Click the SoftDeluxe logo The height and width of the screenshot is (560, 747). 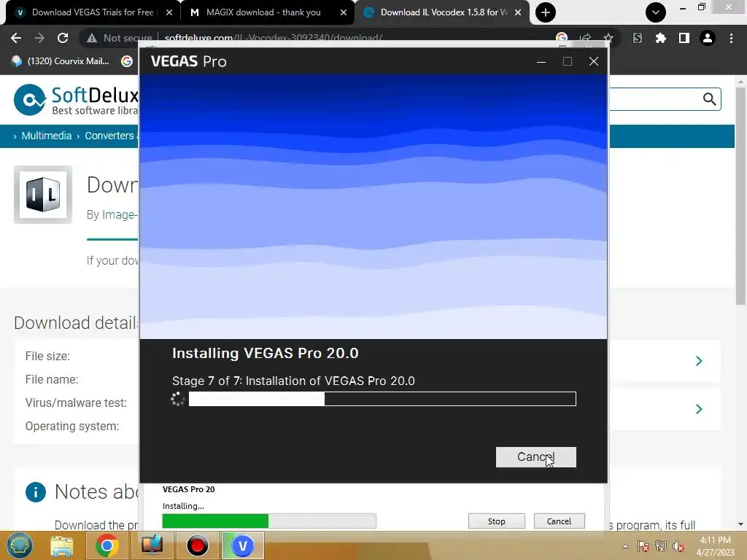pos(76,99)
